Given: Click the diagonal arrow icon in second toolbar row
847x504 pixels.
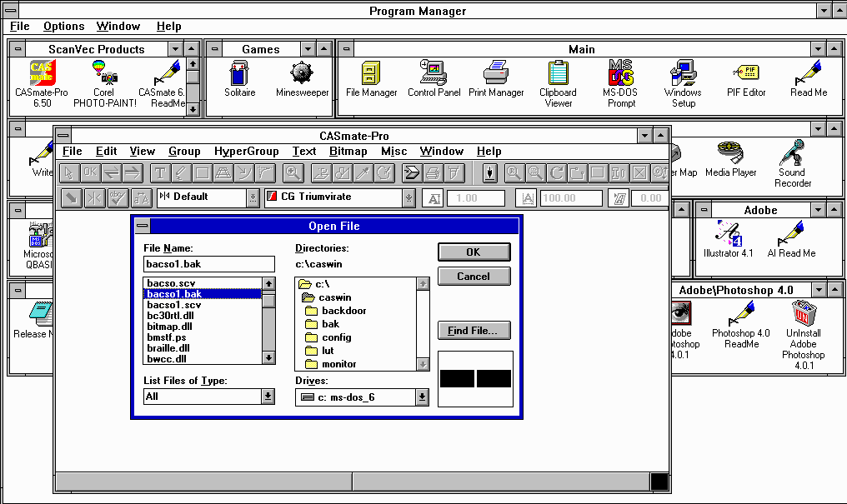Looking at the screenshot, I should pyautogui.click(x=71, y=198).
